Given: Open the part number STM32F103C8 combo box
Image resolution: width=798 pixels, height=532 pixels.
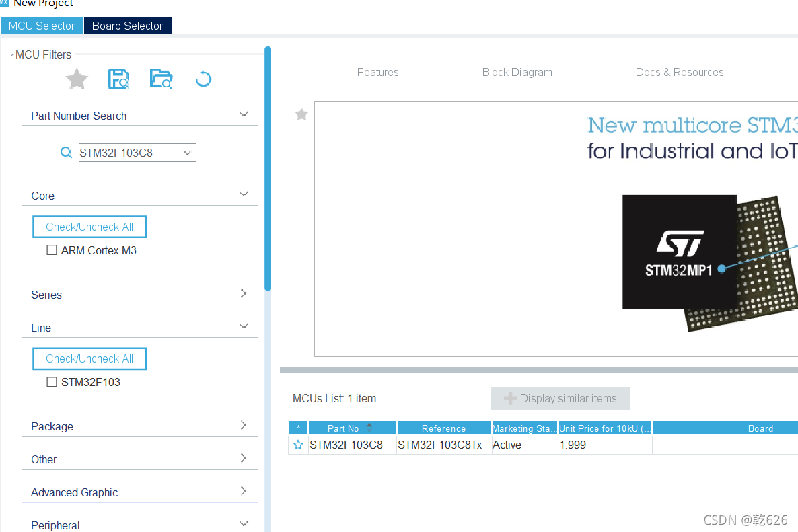Looking at the screenshot, I should [x=137, y=153].
